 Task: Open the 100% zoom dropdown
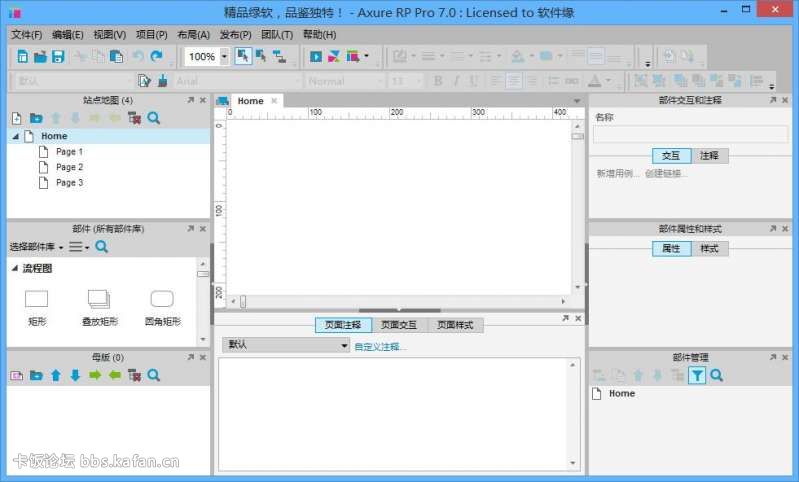(224, 57)
